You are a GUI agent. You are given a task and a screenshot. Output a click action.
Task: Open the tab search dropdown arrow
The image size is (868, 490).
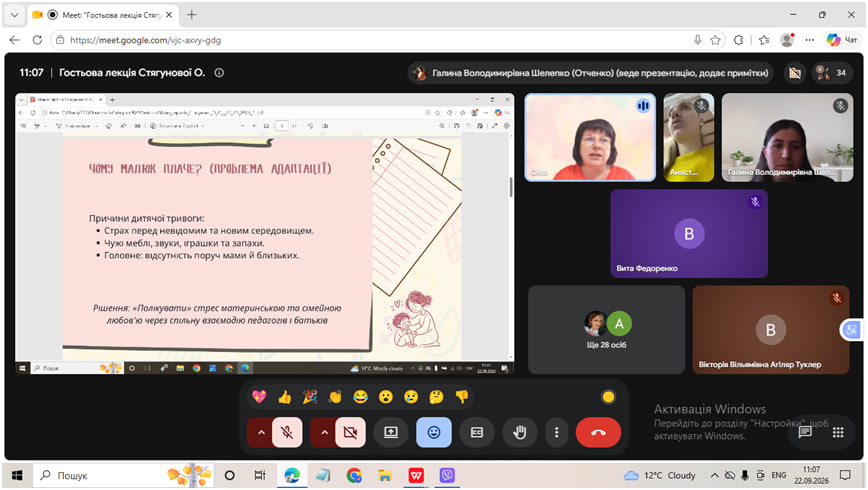coord(14,15)
